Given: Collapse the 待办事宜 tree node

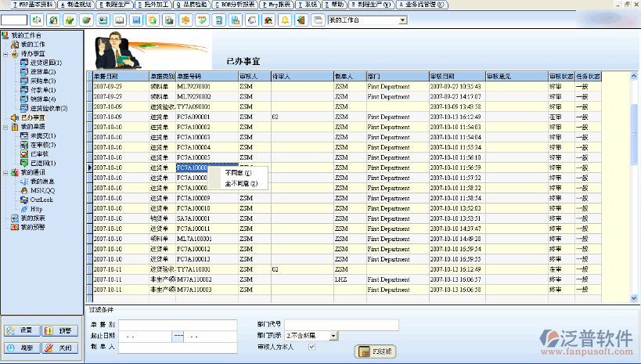Looking at the screenshot, I should [x=5, y=54].
